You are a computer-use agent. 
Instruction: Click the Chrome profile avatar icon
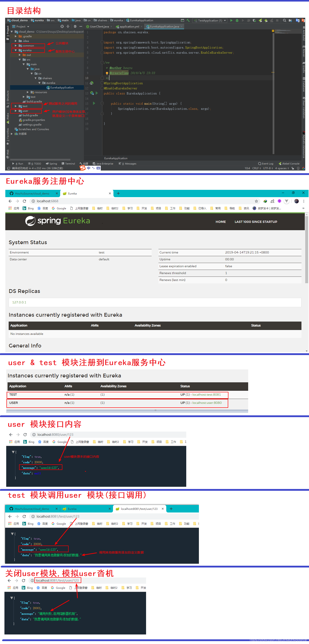click(x=297, y=201)
